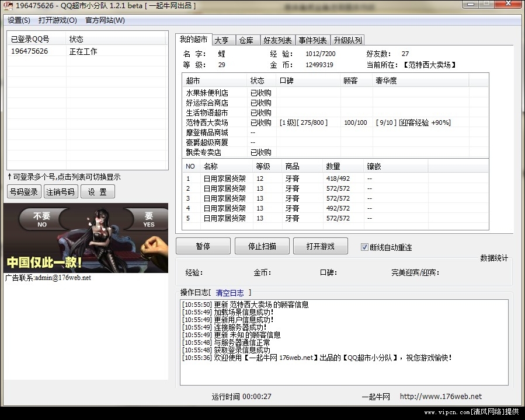Click the 打开游戏 button beside 停止扫描
The height and width of the screenshot is (420, 525).
321,246
